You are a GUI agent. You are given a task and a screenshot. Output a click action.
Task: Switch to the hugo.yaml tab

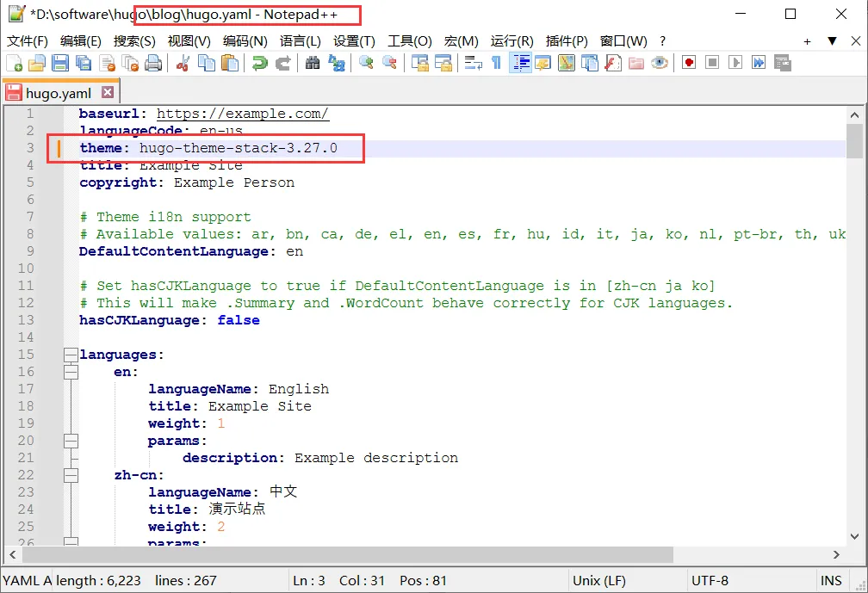(x=58, y=93)
